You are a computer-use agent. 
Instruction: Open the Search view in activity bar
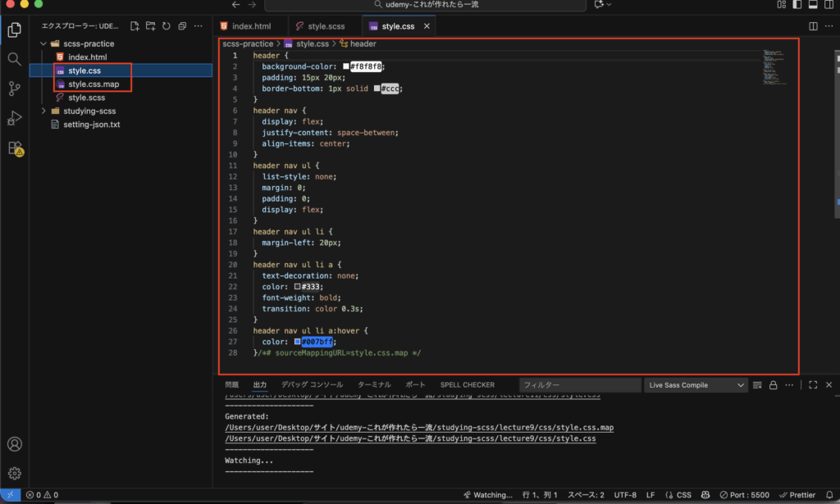[14, 59]
